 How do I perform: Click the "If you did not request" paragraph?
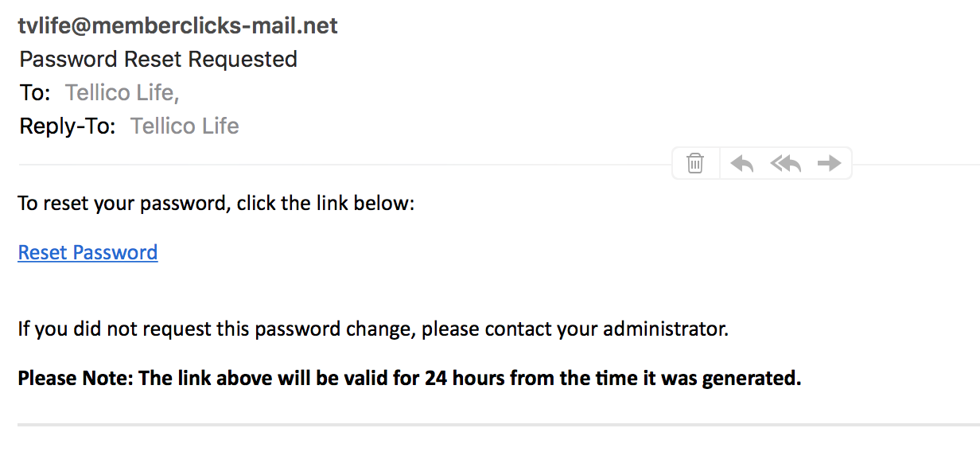(x=373, y=329)
